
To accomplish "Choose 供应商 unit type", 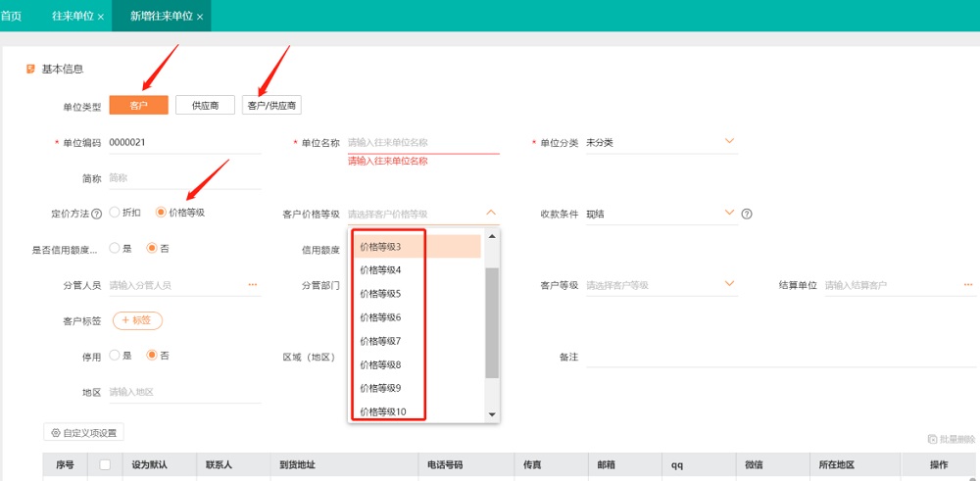I will (205, 105).
